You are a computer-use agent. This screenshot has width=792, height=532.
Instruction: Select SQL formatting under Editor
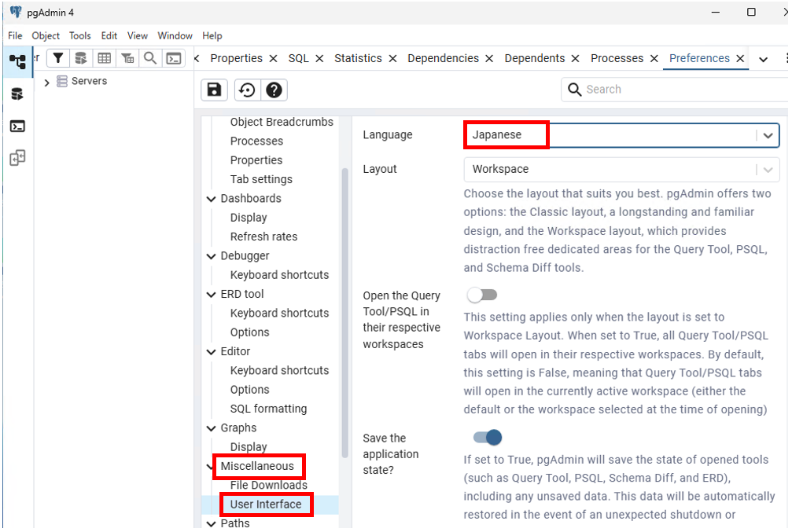tap(268, 409)
